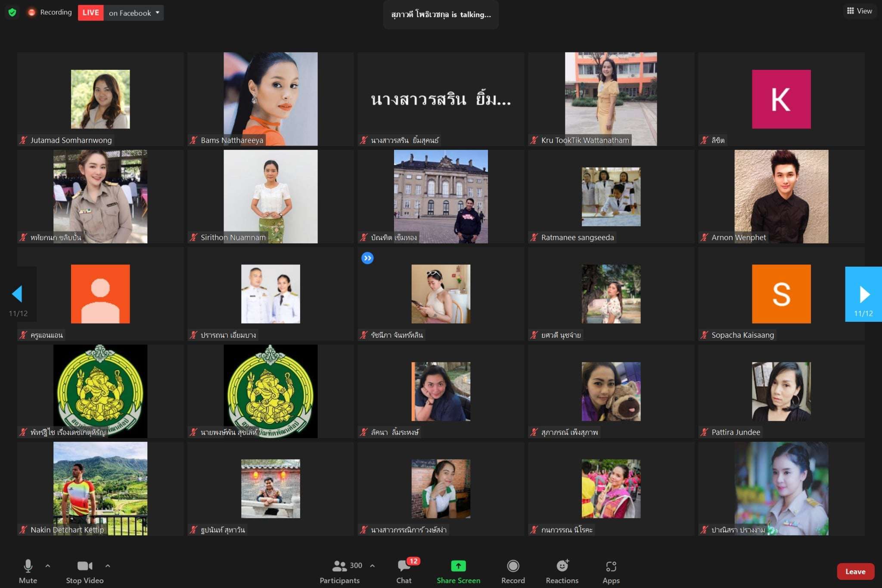882x588 pixels.
Task: Open the View layout menu
Action: click(859, 11)
